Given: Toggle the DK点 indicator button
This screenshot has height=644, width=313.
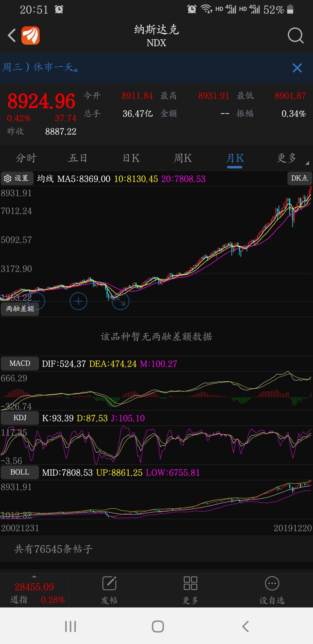Looking at the screenshot, I should coord(300,178).
